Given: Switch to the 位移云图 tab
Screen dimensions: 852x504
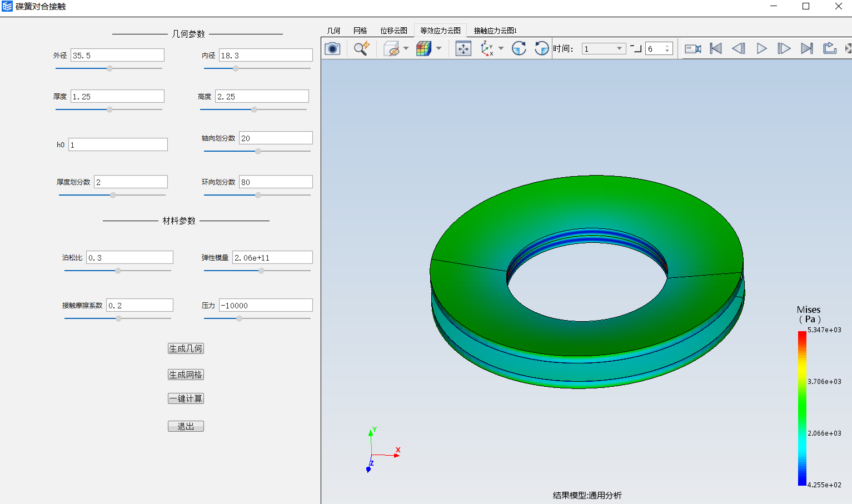Looking at the screenshot, I should coord(393,31).
